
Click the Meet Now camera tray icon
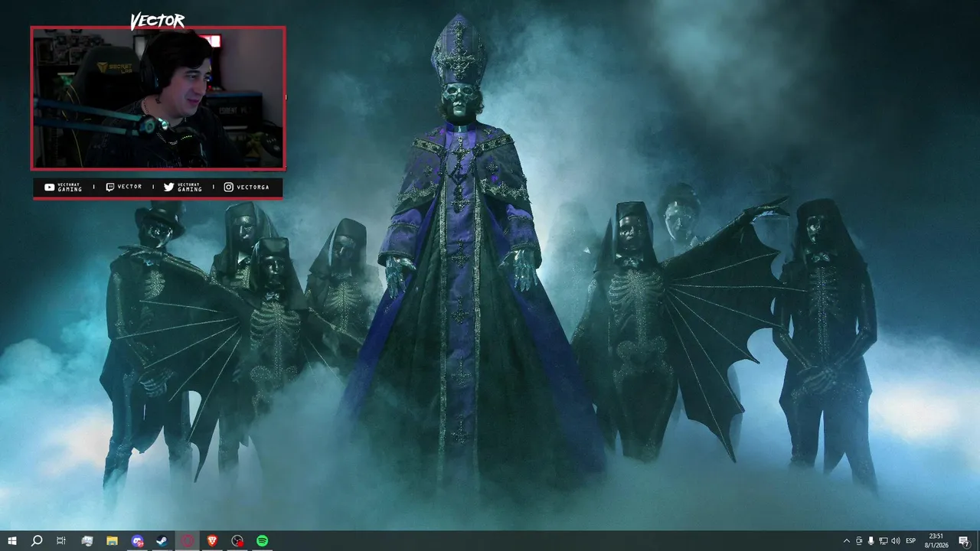(x=859, y=541)
